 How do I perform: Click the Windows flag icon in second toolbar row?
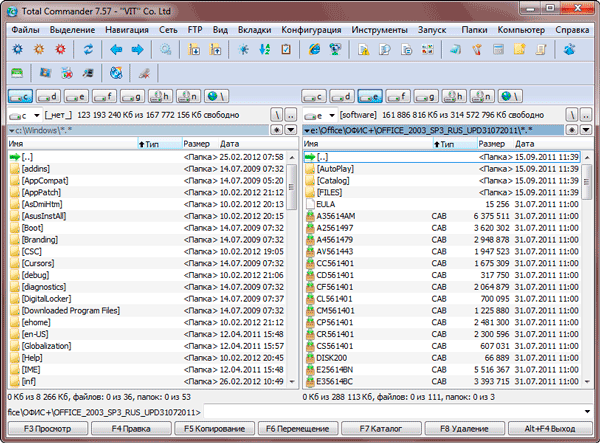click(x=45, y=72)
